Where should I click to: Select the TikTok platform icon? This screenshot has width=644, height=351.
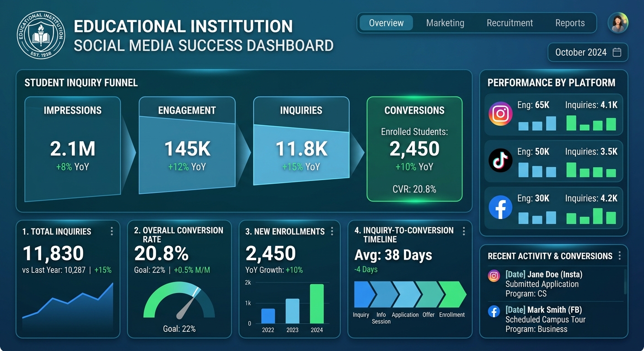point(500,160)
